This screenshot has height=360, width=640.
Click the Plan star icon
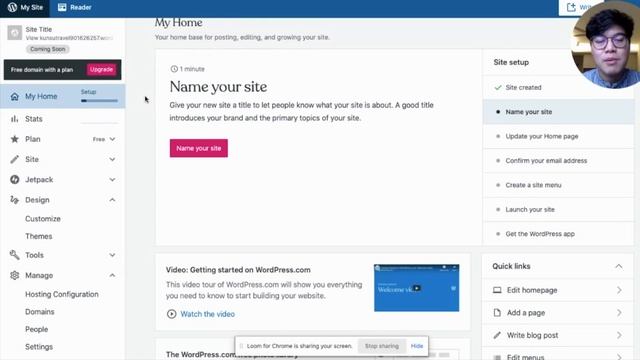tap(15, 139)
